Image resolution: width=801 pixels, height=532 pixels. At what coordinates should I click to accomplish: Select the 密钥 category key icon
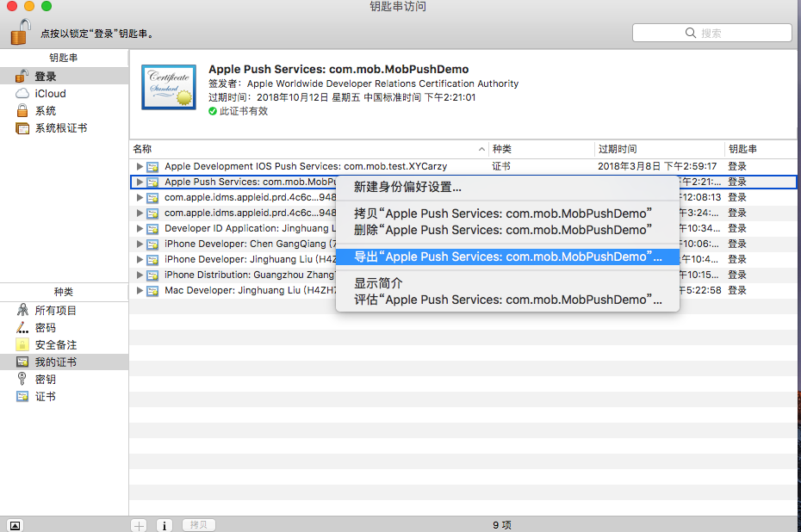(x=22, y=379)
